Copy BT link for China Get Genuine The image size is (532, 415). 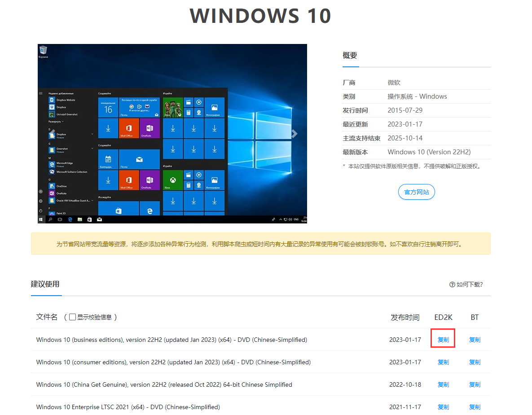click(475, 384)
